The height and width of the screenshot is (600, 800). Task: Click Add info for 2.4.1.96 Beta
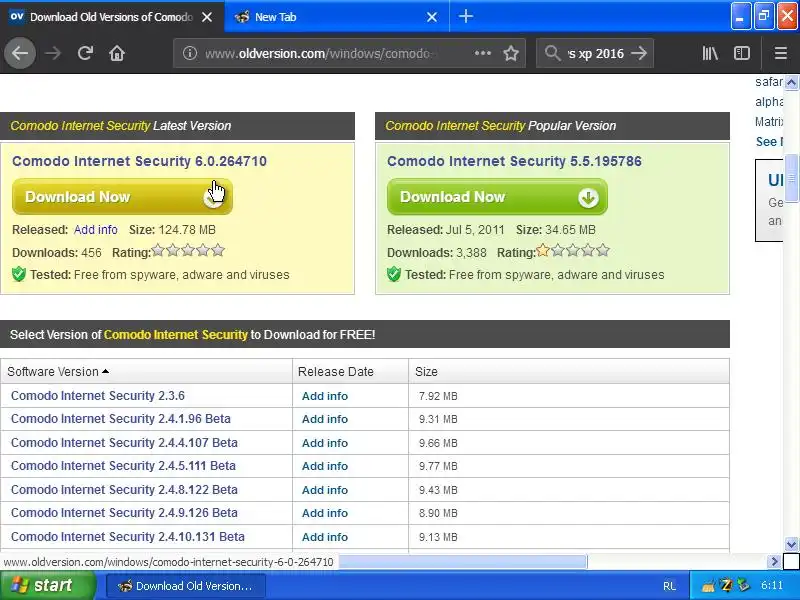tap(325, 419)
